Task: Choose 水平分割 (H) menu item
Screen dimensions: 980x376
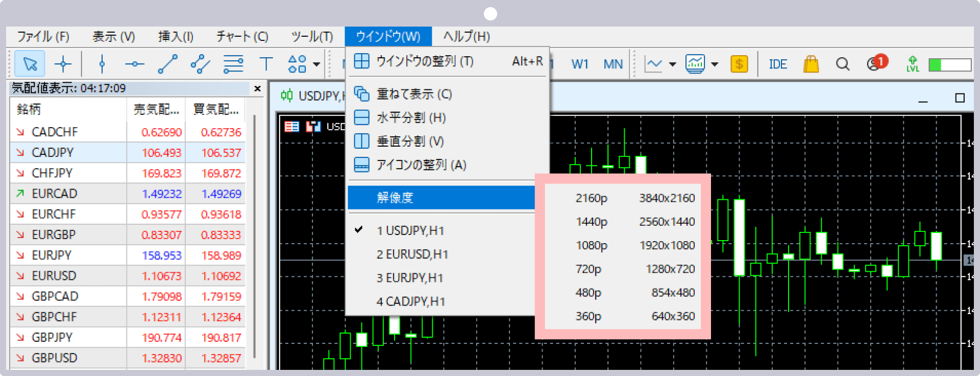Action: tap(448, 118)
